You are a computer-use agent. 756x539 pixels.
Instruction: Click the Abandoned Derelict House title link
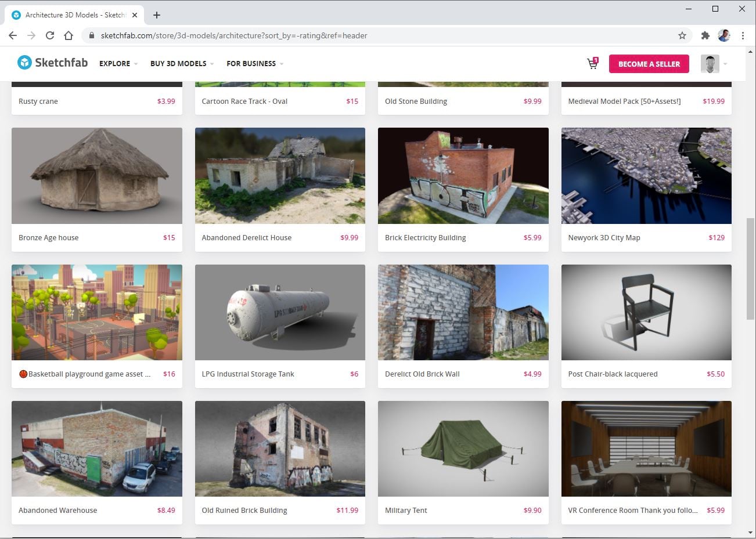coord(247,237)
